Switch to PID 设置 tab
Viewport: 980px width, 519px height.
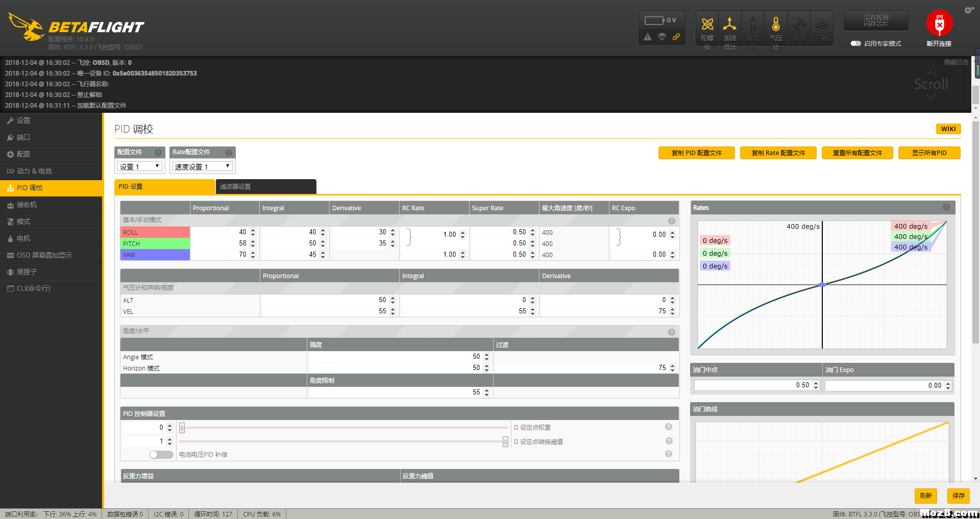click(165, 187)
